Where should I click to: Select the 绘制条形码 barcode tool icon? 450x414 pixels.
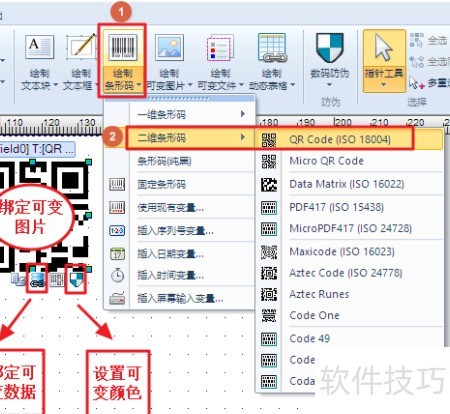click(x=123, y=48)
